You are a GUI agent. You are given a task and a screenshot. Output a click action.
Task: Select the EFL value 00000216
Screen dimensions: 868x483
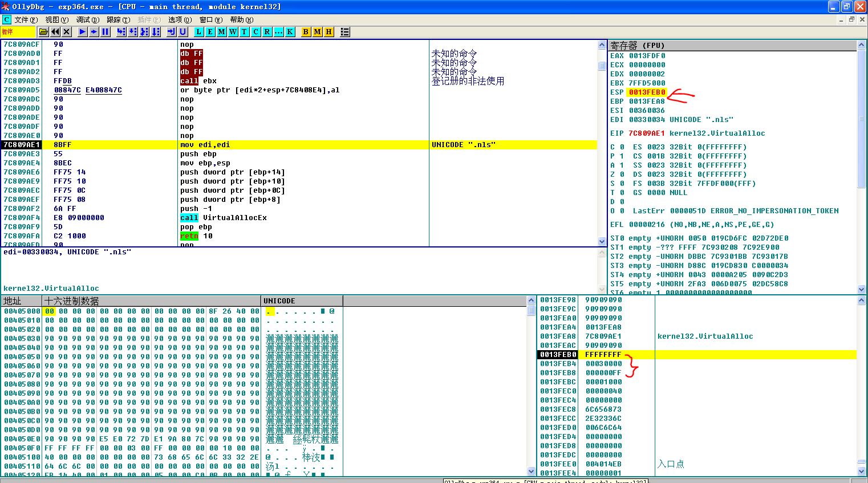coord(647,225)
